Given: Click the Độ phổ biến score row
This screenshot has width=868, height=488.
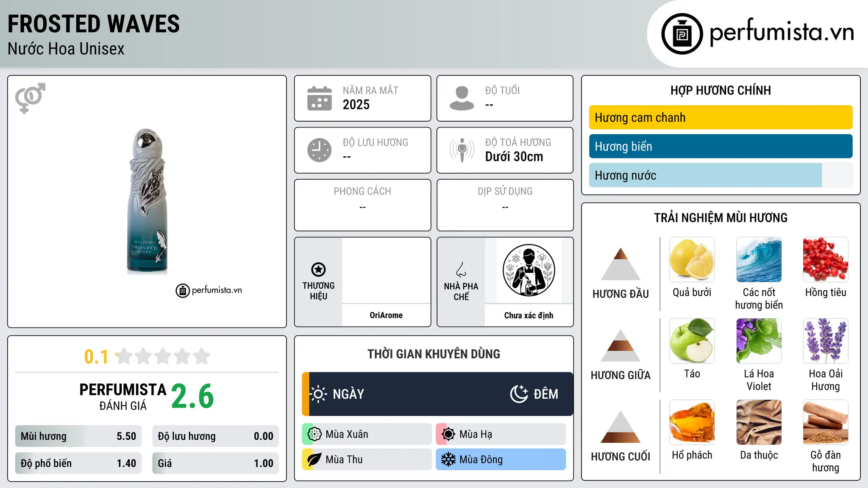Looking at the screenshot, I should pos(78,463).
